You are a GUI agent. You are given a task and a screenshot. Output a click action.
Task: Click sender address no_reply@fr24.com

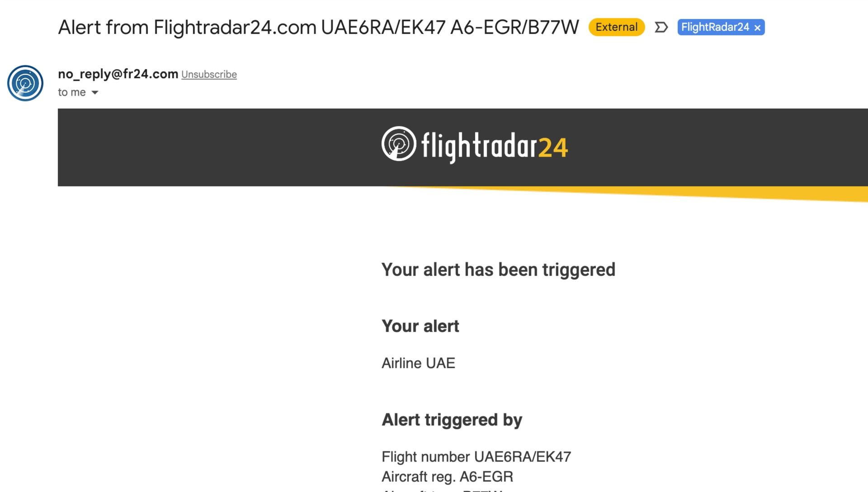118,74
